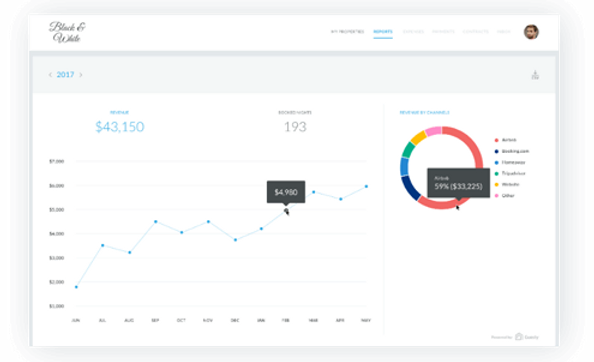Go to the Expenses tab
The width and height of the screenshot is (594, 362).
(x=413, y=31)
